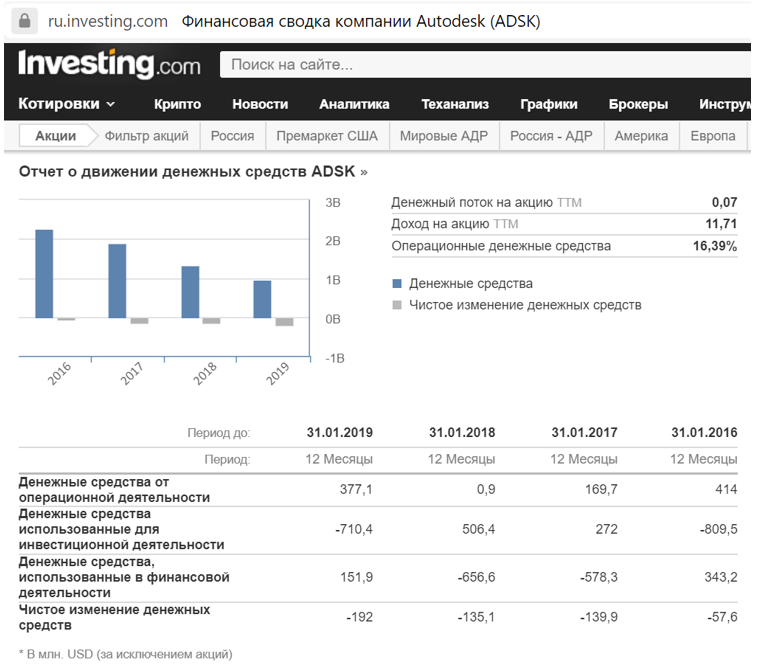The width and height of the screenshot is (768, 666).
Task: Go to the Аналитика section
Action: [x=354, y=104]
